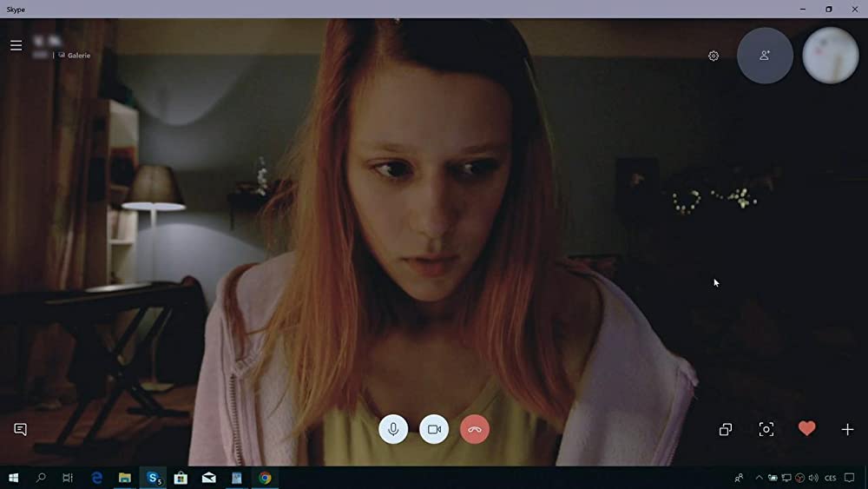
Task: Open File Explorer from taskbar
Action: click(125, 478)
